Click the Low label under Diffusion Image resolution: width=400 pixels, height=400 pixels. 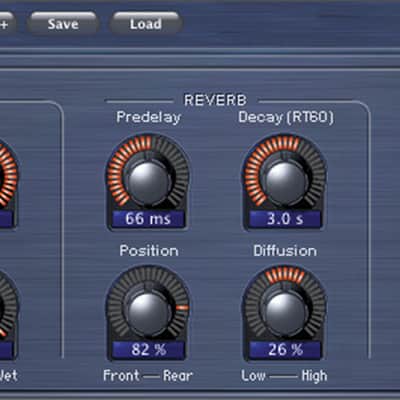pos(254,376)
